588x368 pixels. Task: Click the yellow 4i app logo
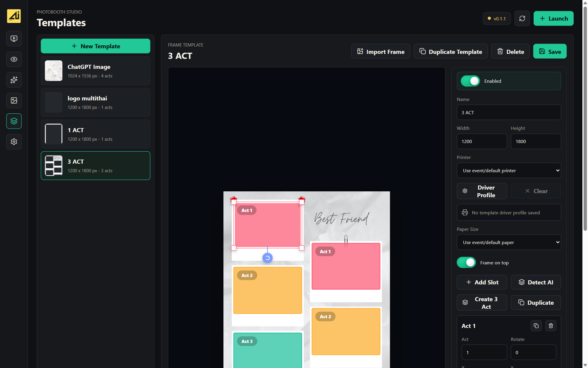14,16
